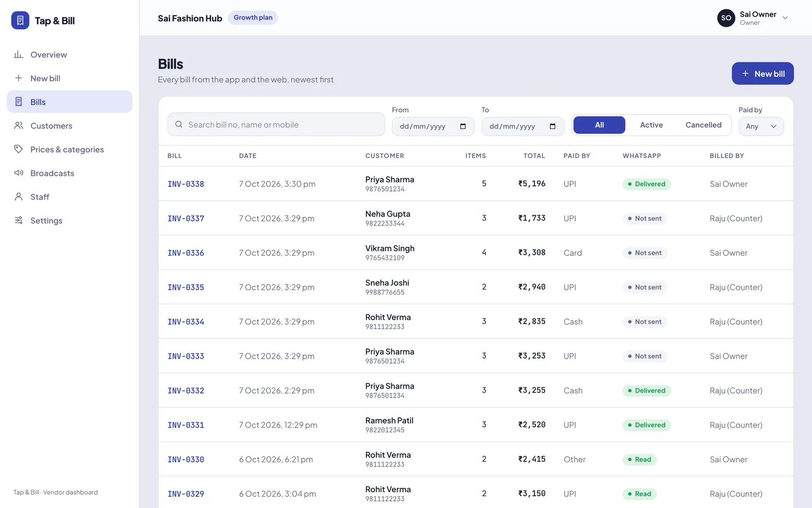Click the Settings sliders icon
812x508 pixels.
19,220
